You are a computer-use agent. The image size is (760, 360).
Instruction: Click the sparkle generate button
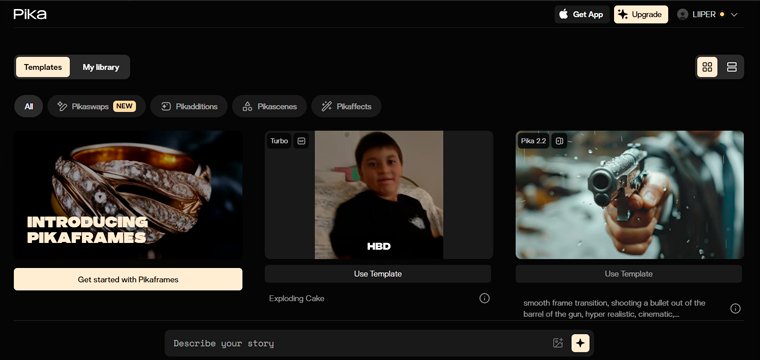[x=580, y=343]
